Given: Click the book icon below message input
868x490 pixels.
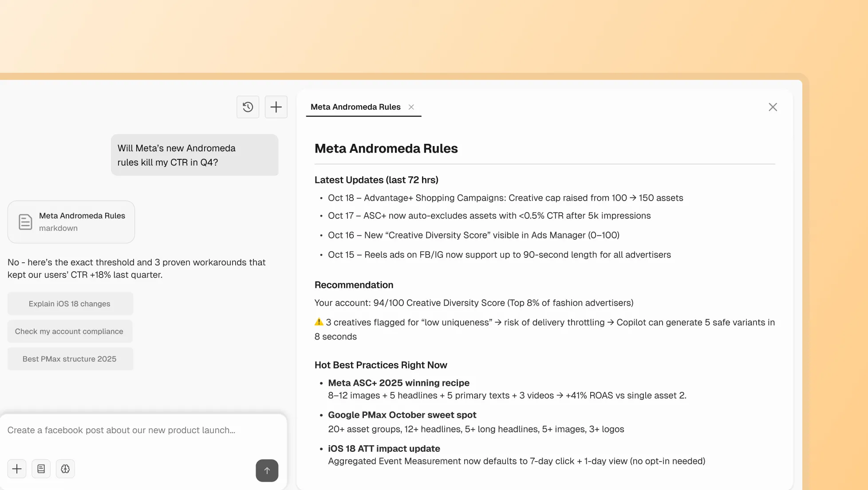Looking at the screenshot, I should (41, 469).
